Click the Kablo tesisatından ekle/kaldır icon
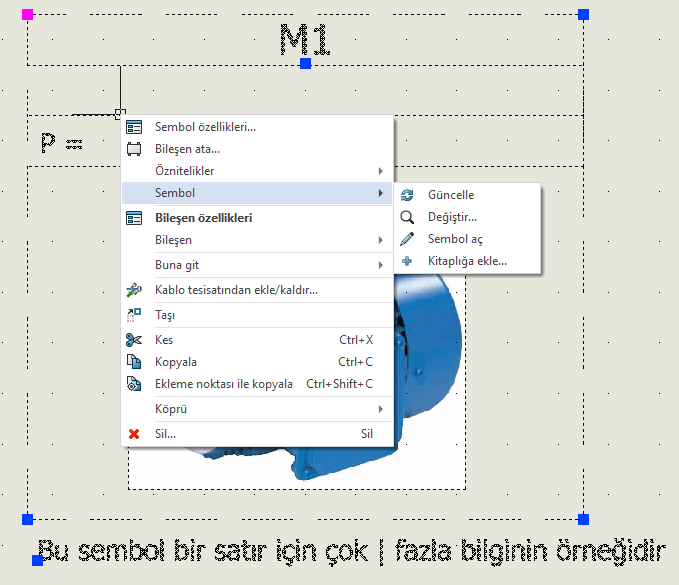 coord(134,291)
